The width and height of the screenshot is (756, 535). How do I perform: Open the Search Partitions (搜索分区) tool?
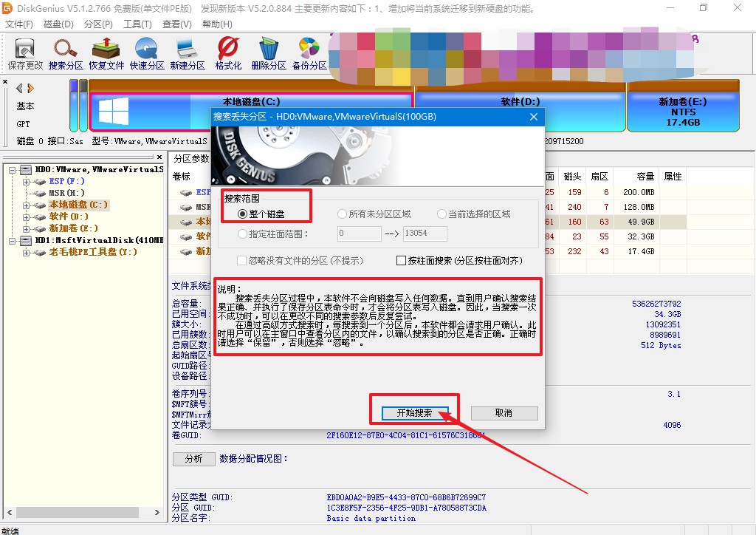(66, 54)
